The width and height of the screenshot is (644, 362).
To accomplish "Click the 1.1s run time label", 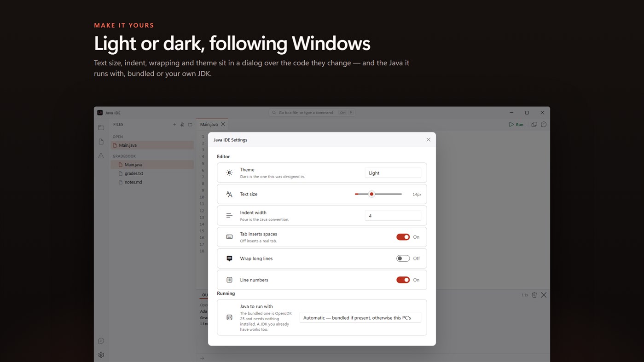I will click(524, 295).
